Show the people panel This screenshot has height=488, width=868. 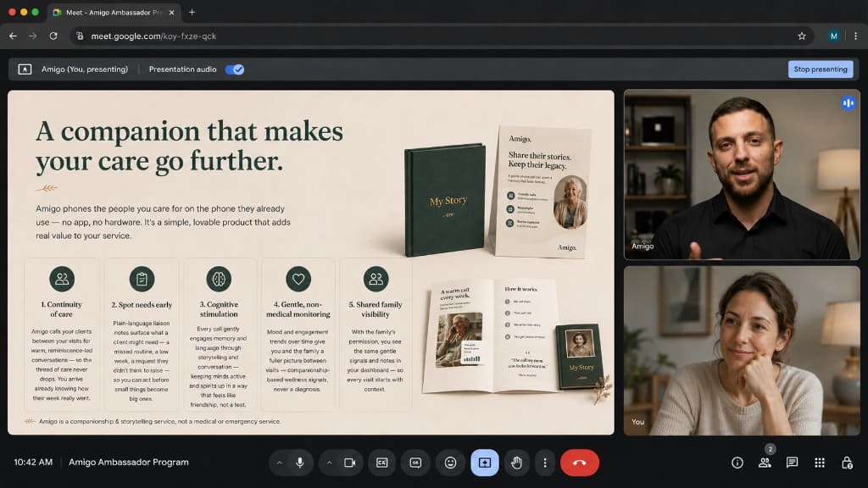coord(765,463)
